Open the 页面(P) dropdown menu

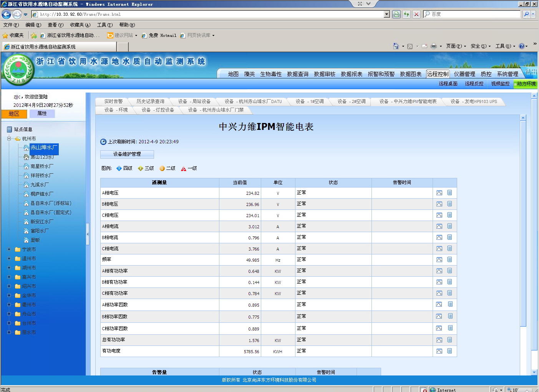pyautogui.click(x=456, y=46)
